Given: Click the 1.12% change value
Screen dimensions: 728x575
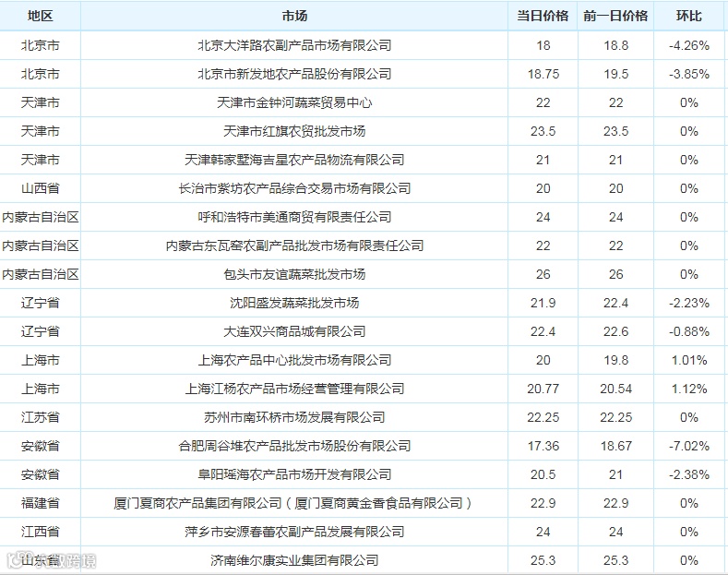Looking at the screenshot, I should [x=689, y=389].
